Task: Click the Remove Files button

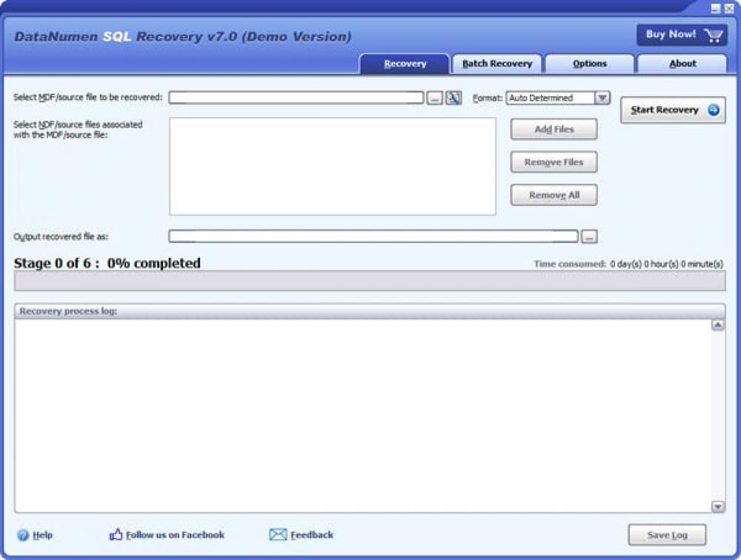Action: [x=553, y=161]
